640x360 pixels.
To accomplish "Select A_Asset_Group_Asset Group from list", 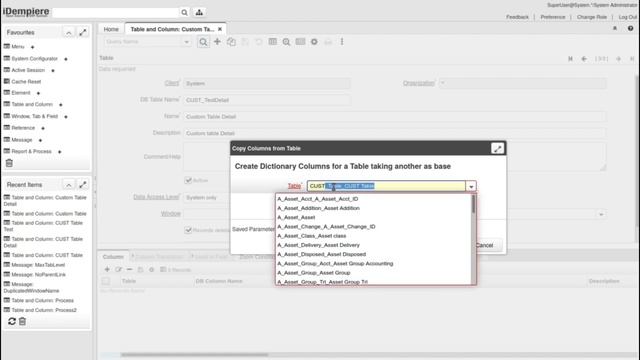I will [313, 273].
